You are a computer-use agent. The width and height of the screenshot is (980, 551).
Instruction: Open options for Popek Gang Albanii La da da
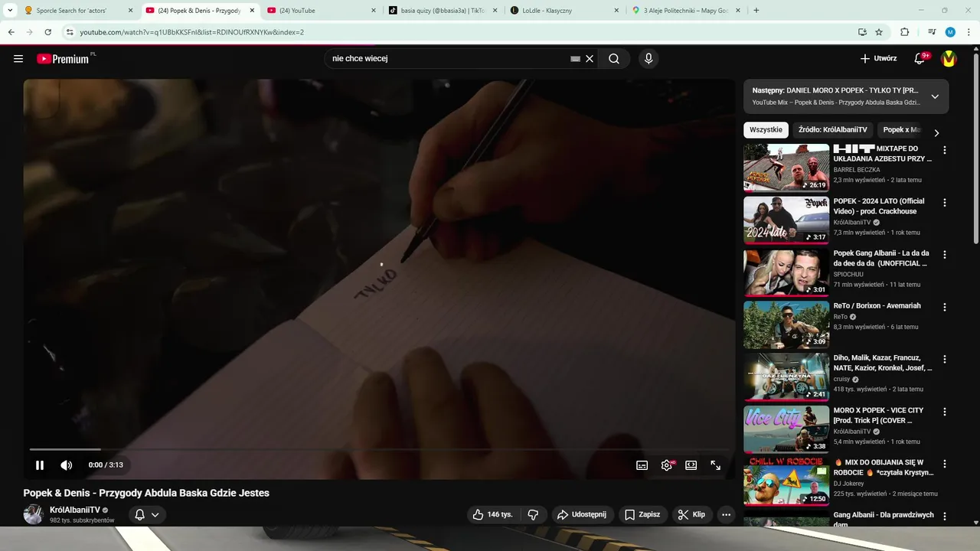(944, 255)
